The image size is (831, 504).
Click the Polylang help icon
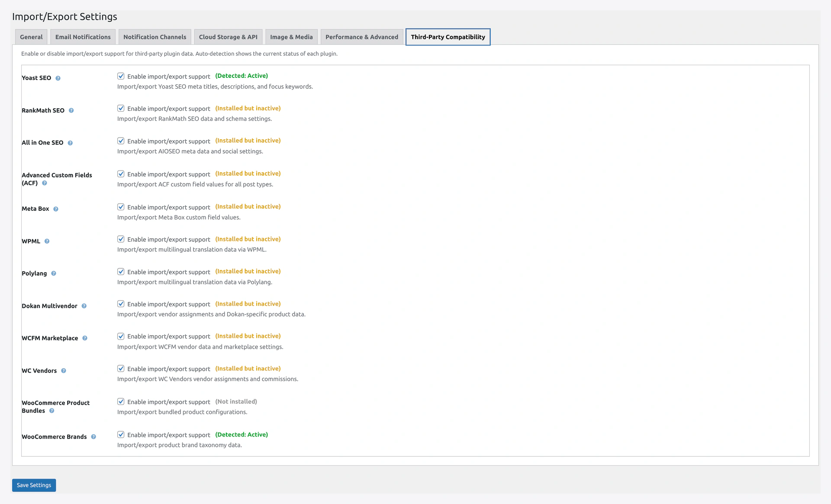click(54, 273)
